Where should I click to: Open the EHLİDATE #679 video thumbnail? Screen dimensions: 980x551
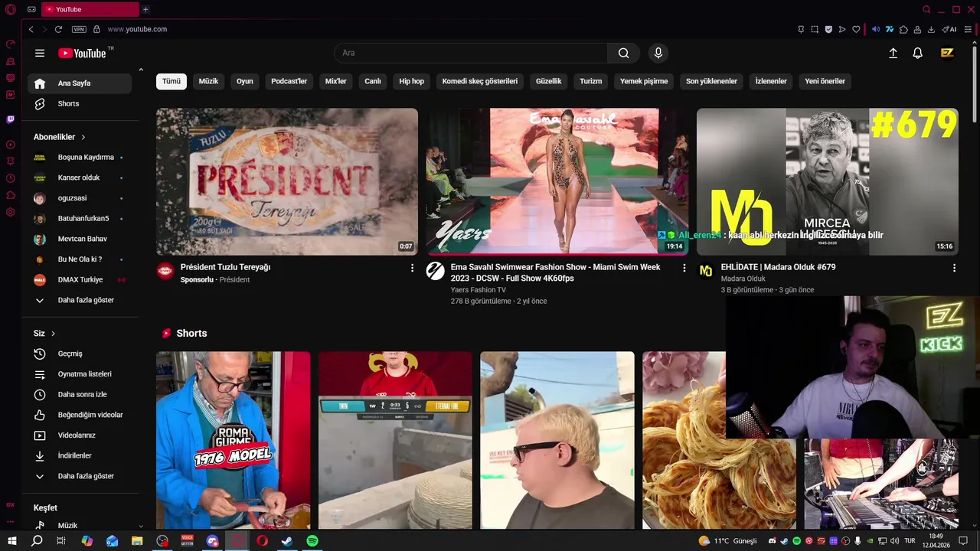coord(828,181)
